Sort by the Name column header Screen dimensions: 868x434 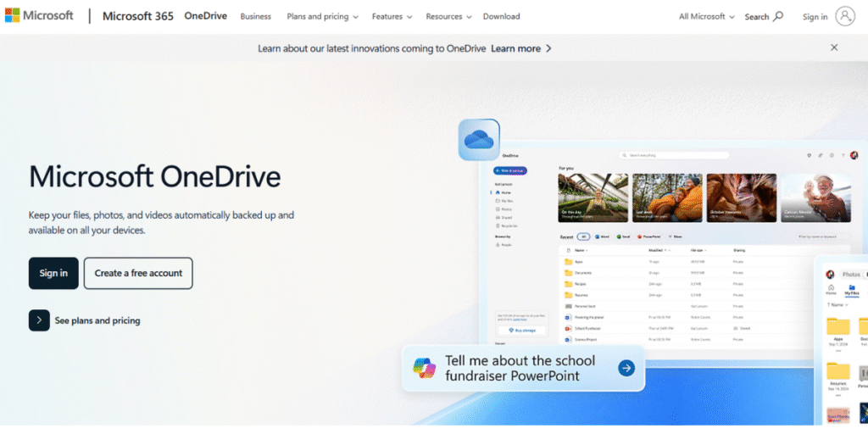point(580,250)
